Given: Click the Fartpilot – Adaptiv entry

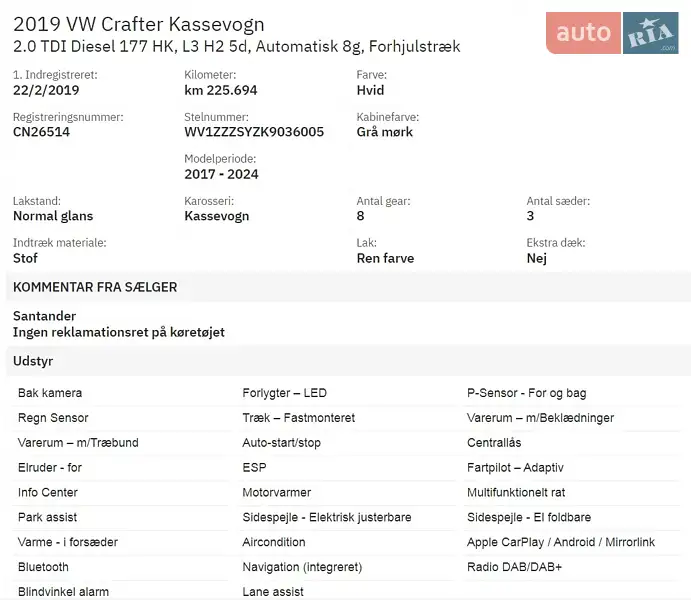Looking at the screenshot, I should point(515,468).
